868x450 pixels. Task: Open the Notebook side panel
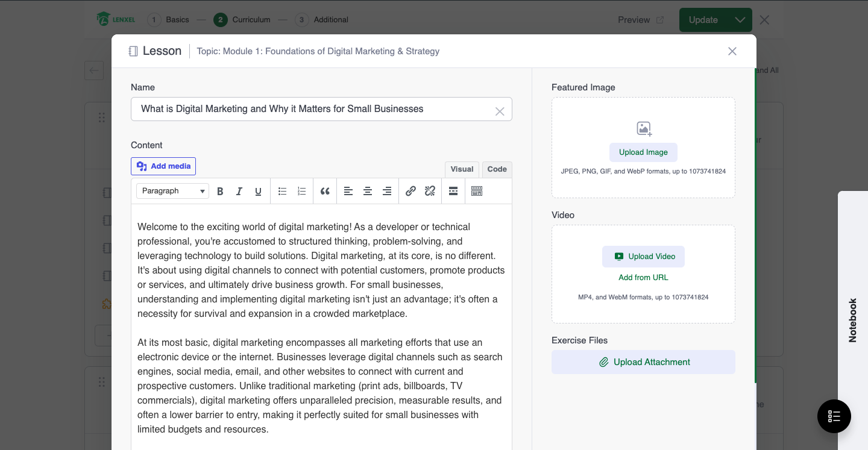tap(852, 320)
